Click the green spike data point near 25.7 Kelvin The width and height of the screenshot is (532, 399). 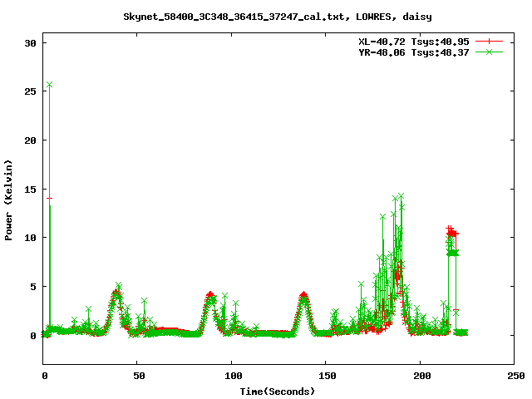50,85
